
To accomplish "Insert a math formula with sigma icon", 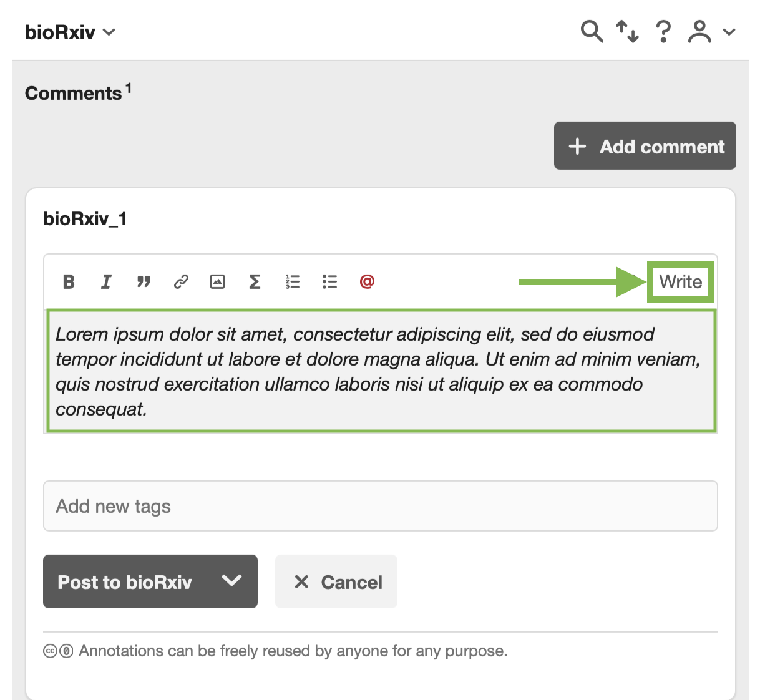I will 255,282.
